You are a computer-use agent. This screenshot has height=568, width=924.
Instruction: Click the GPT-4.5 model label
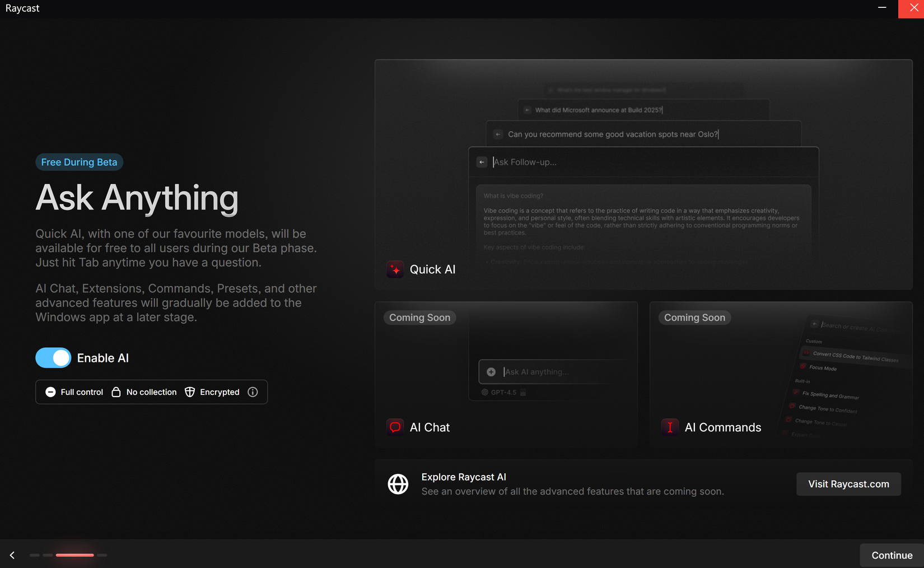pos(503,392)
